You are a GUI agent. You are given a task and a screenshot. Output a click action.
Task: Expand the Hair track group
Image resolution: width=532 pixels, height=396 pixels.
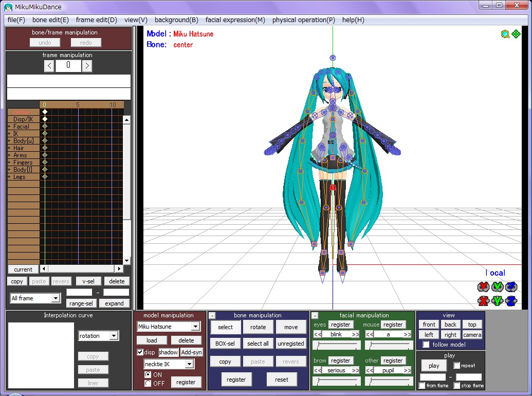pyautogui.click(x=9, y=148)
